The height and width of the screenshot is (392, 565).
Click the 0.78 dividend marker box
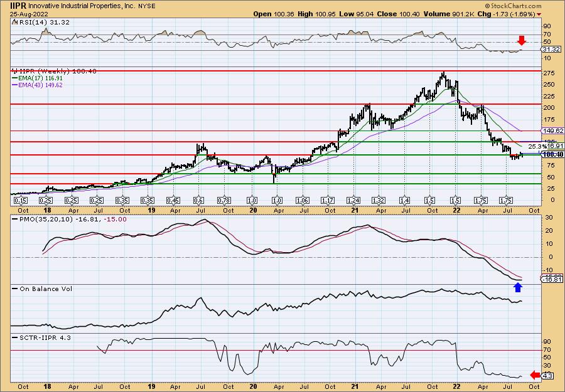click(225, 201)
